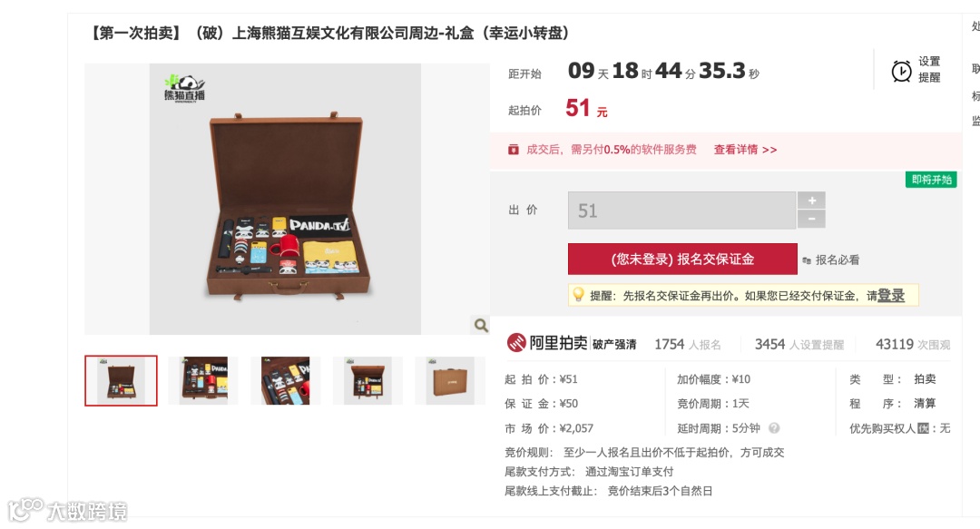Increase bid with the plus button
Image resolution: width=980 pixels, height=529 pixels.
(811, 201)
